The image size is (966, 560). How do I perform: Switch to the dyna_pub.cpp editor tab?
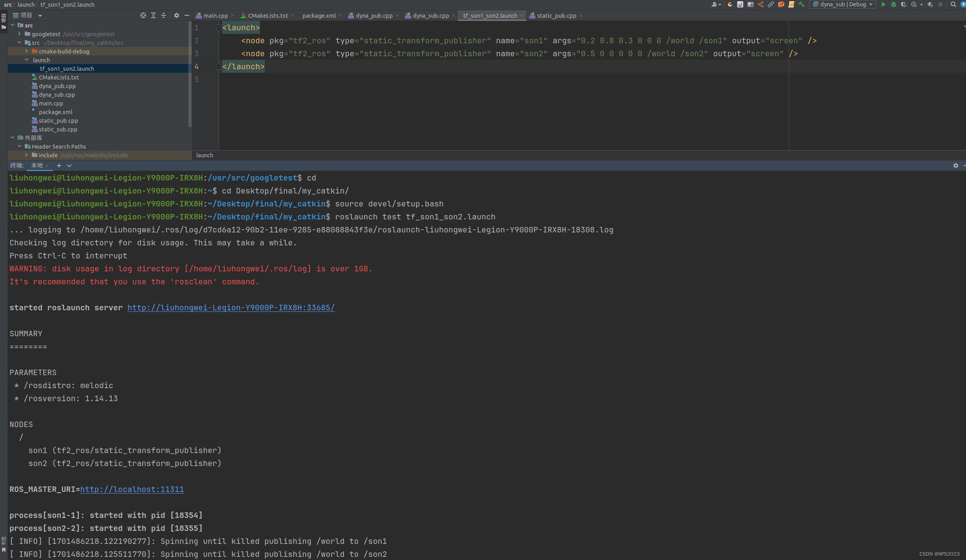click(374, 15)
